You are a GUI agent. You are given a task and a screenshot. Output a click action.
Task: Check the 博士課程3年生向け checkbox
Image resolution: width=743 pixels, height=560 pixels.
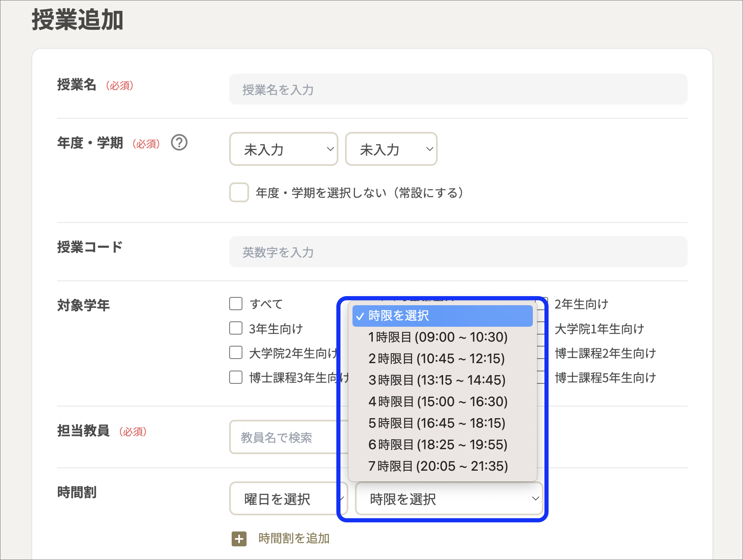coord(235,377)
